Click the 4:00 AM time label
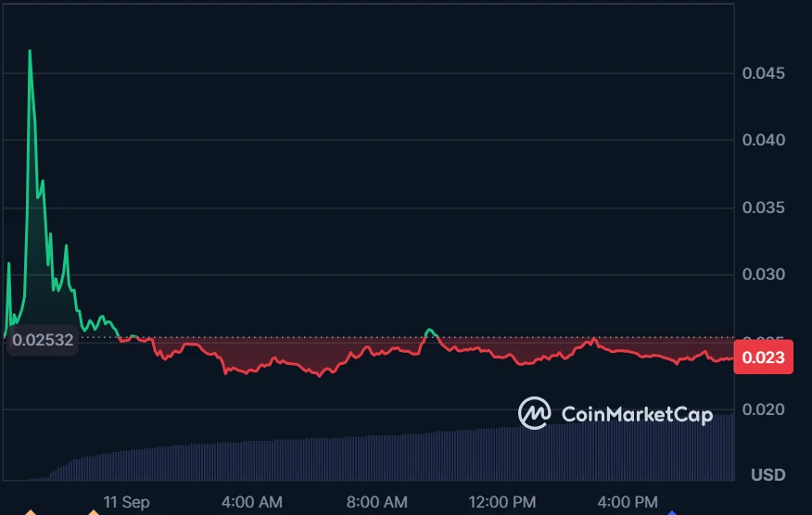Image resolution: width=812 pixels, height=515 pixels. 252,502
